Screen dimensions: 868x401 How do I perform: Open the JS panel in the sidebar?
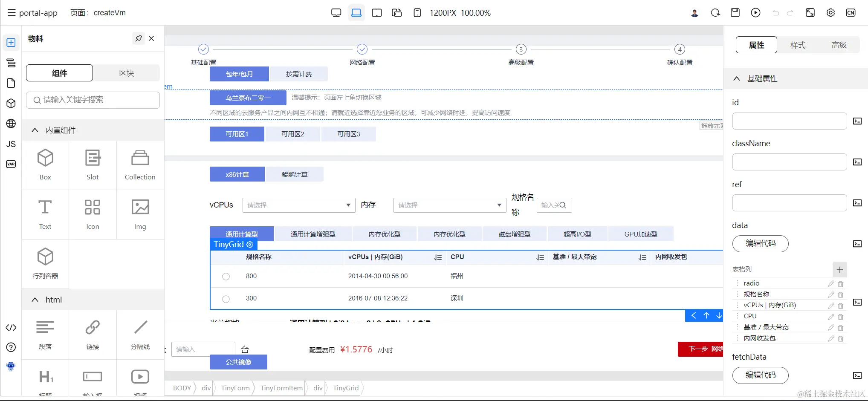(x=11, y=144)
